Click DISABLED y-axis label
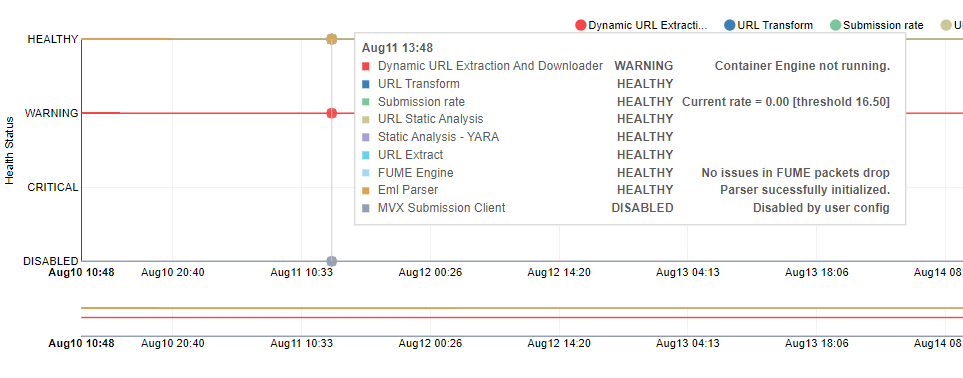The width and height of the screenshot is (963, 378). (x=51, y=261)
